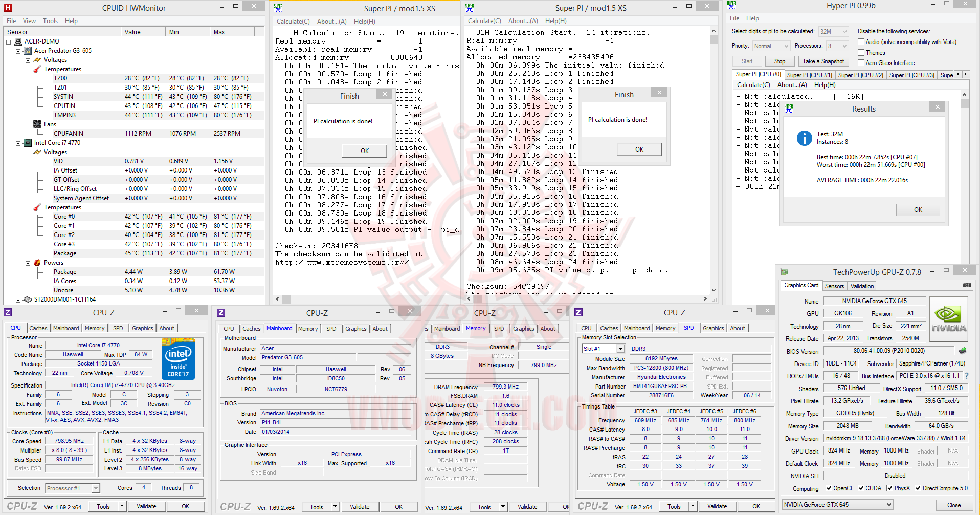
Task: Click the Intel Core i7 logo in CPU-Z
Action: [x=179, y=359]
